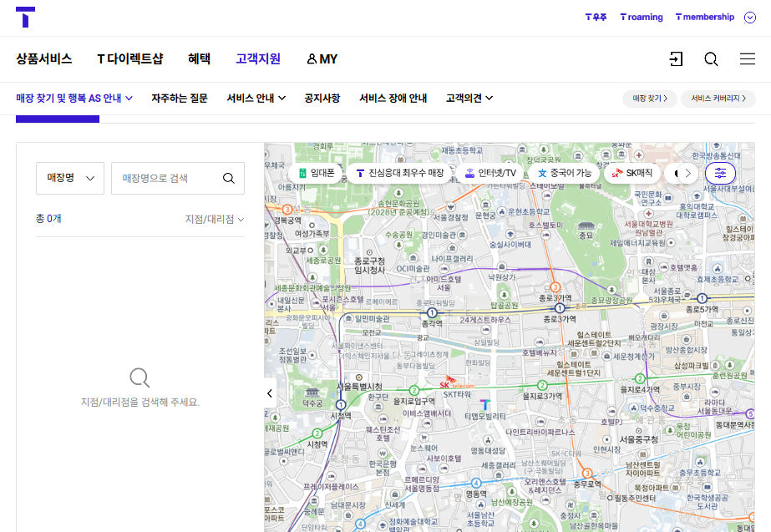The image size is (771, 532).
Task: Open the map filter settings slider icon
Action: tap(720, 173)
